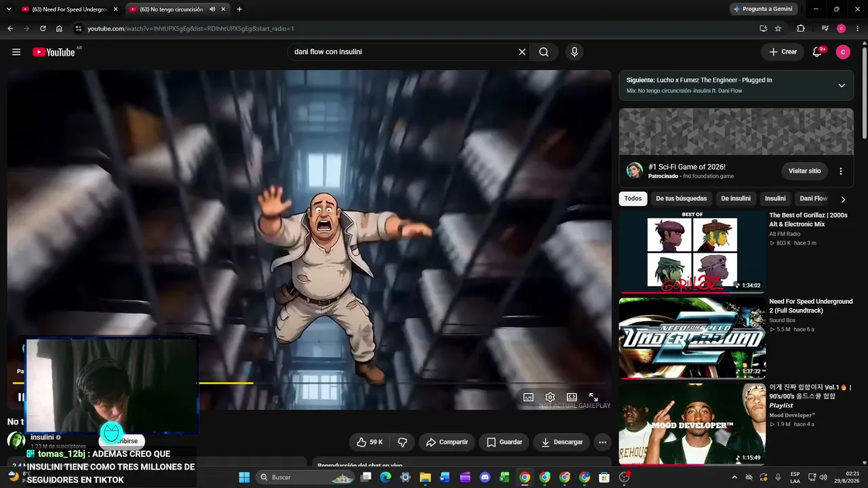
Task: Open the YouTube guide hamburger menu
Action: [16, 52]
